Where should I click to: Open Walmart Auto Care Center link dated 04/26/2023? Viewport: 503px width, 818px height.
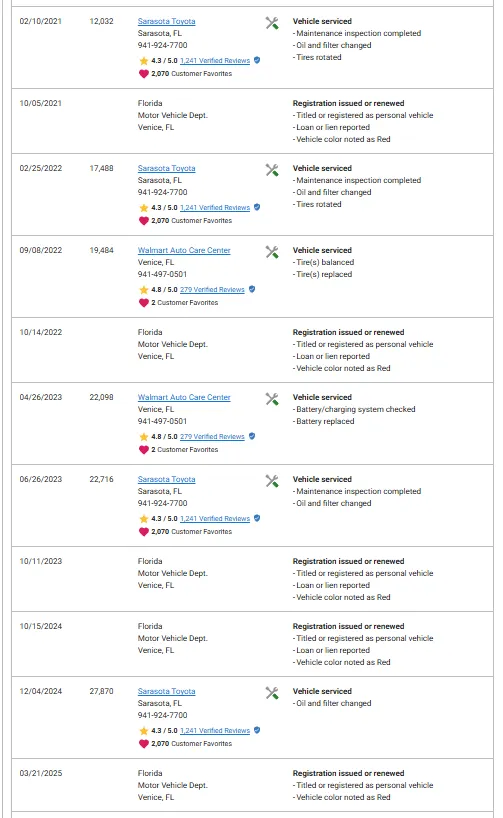tap(184, 398)
